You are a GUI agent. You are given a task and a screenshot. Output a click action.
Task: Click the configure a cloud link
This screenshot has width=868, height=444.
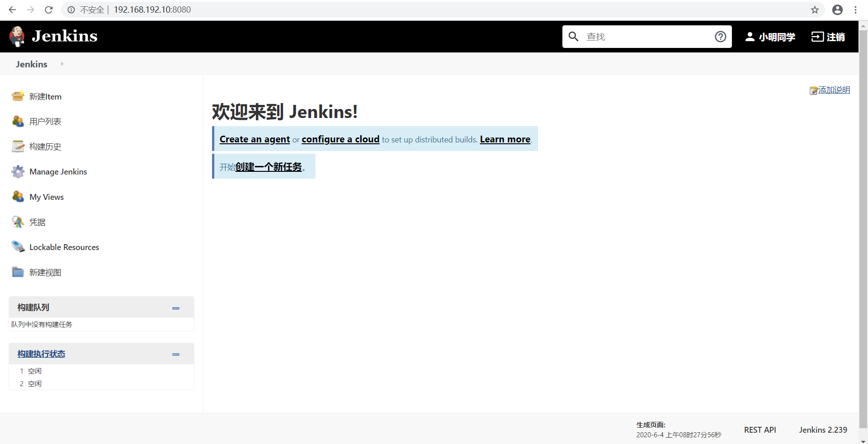[340, 139]
